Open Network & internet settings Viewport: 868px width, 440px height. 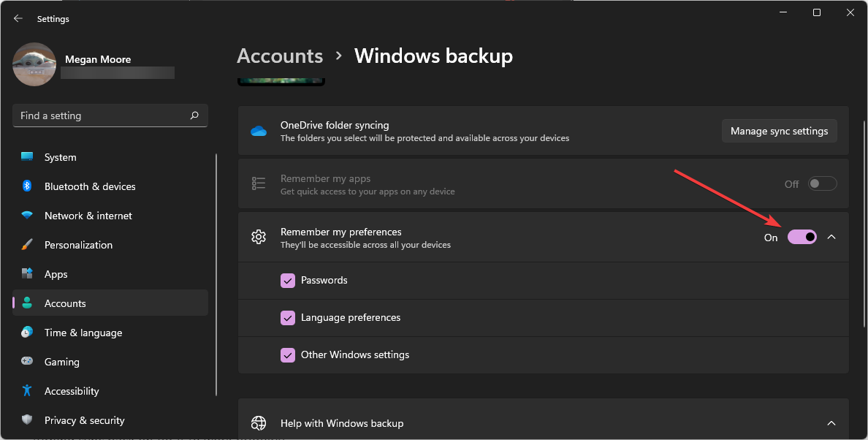click(x=88, y=216)
